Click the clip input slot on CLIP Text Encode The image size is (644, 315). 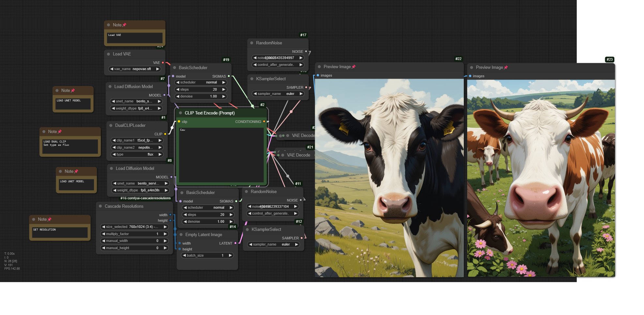coord(179,122)
